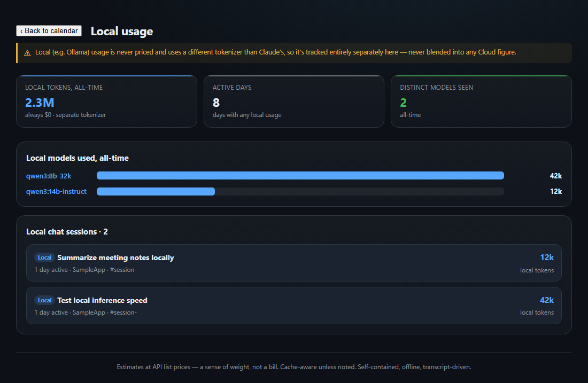Click the qwen3:14b-instruct usage bar
The height and width of the screenshot is (383, 588).
[300, 191]
